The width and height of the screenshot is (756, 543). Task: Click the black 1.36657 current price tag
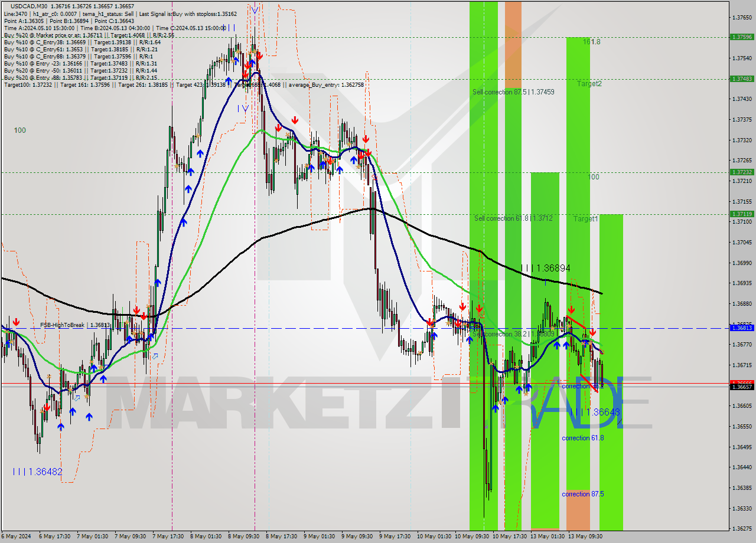pos(742,387)
